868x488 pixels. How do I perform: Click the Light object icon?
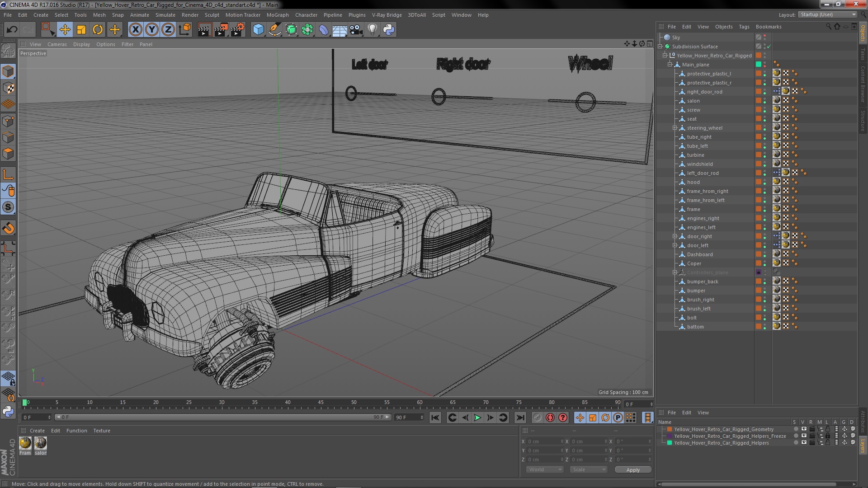point(372,30)
